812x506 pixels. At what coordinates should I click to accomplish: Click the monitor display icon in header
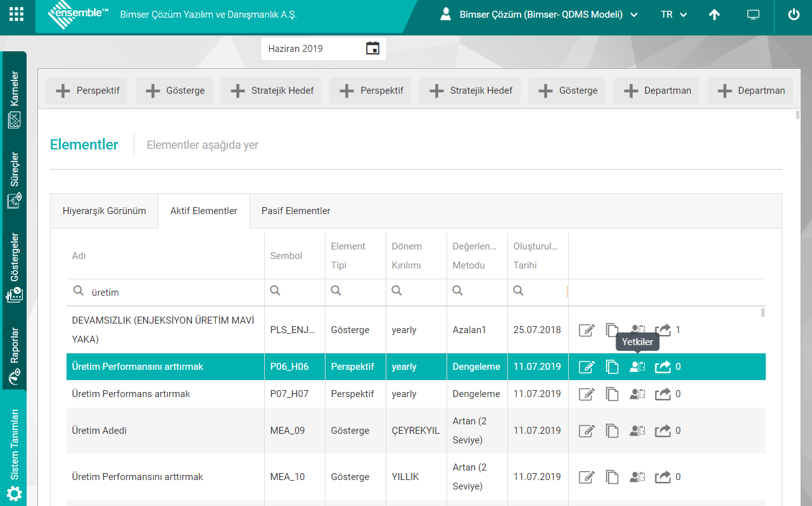pyautogui.click(x=753, y=15)
